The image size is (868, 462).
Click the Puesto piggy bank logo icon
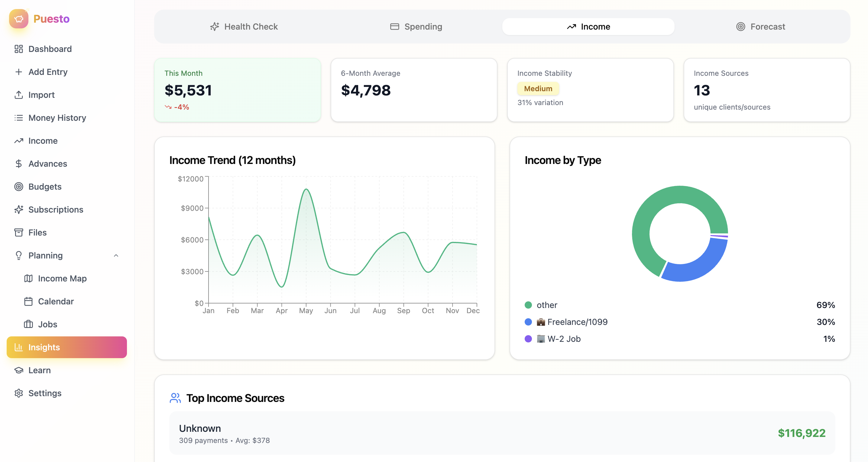tap(19, 19)
